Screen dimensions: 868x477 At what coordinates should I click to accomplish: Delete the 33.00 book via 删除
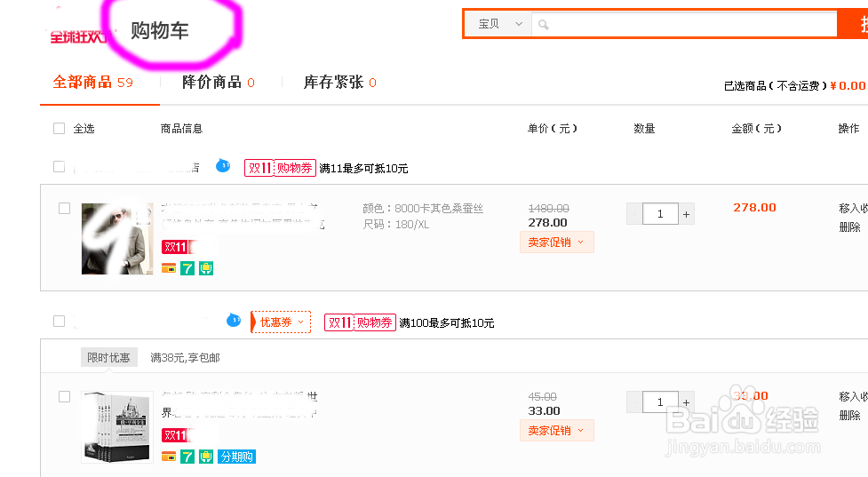tap(849, 415)
